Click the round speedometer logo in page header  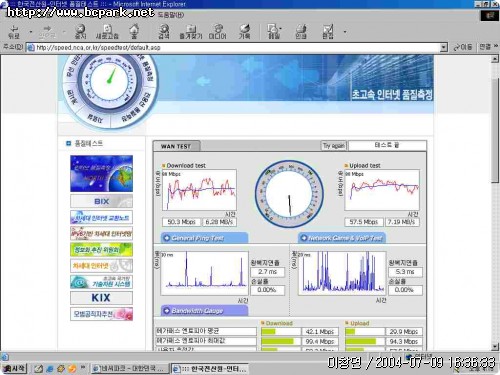point(109,89)
